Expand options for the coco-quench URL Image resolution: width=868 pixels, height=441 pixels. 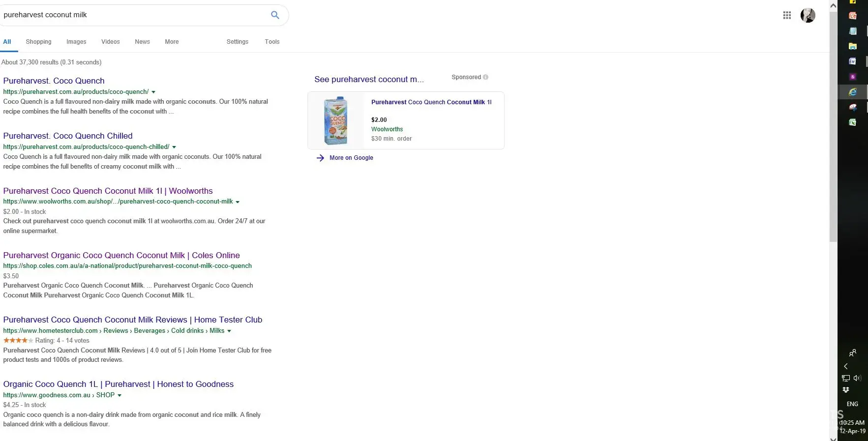tap(153, 92)
